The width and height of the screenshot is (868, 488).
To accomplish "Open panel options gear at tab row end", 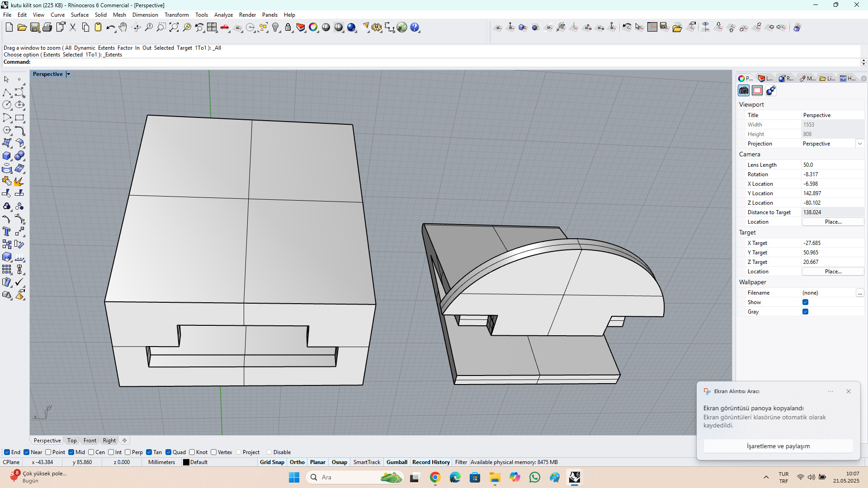I will click(863, 79).
